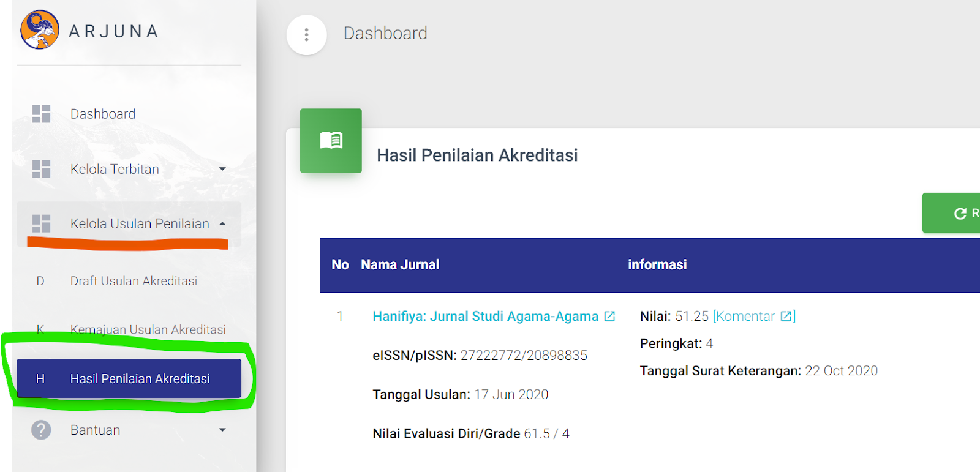This screenshot has height=472, width=980.
Task: Click the ARJUNA brand title text
Action: tap(114, 31)
